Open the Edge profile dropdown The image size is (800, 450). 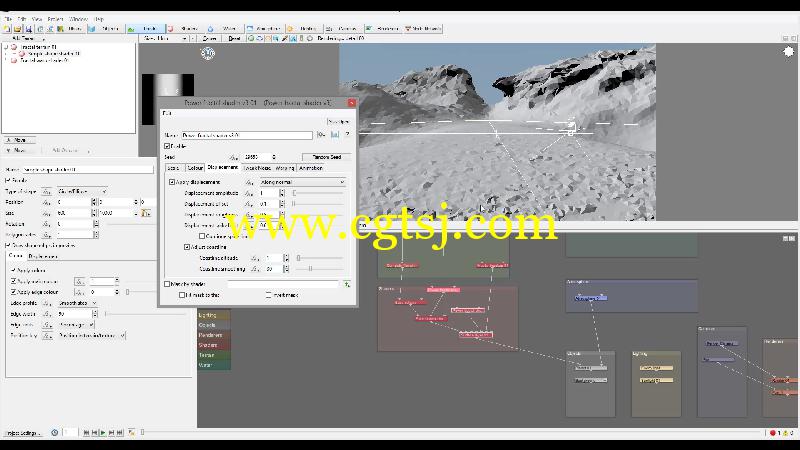click(77, 303)
